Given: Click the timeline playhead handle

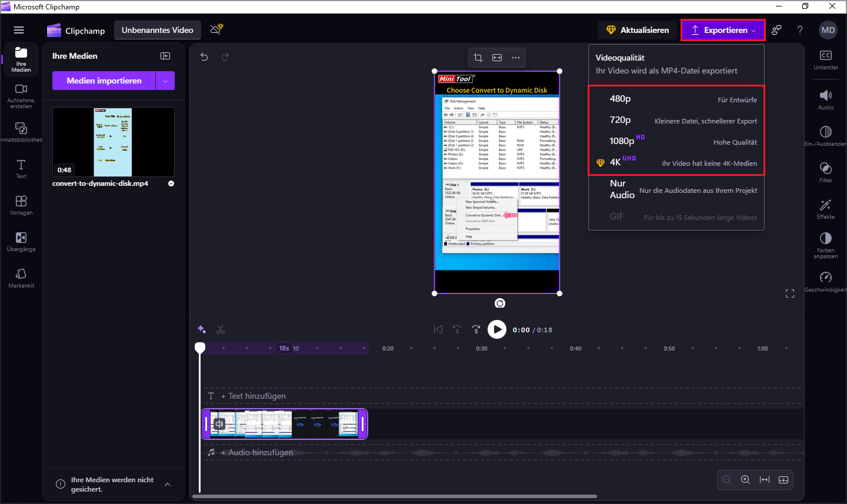Looking at the screenshot, I should 200,348.
